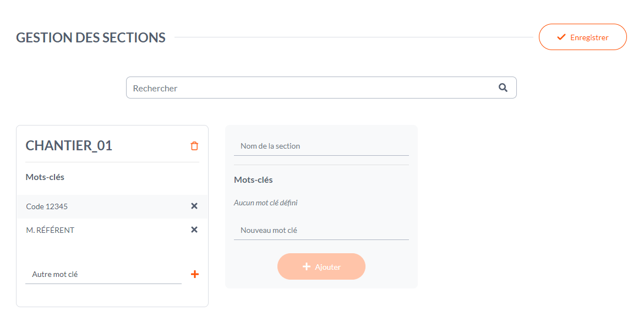644x327 pixels.
Task: Click the Enregistrer save button
Action: click(582, 37)
